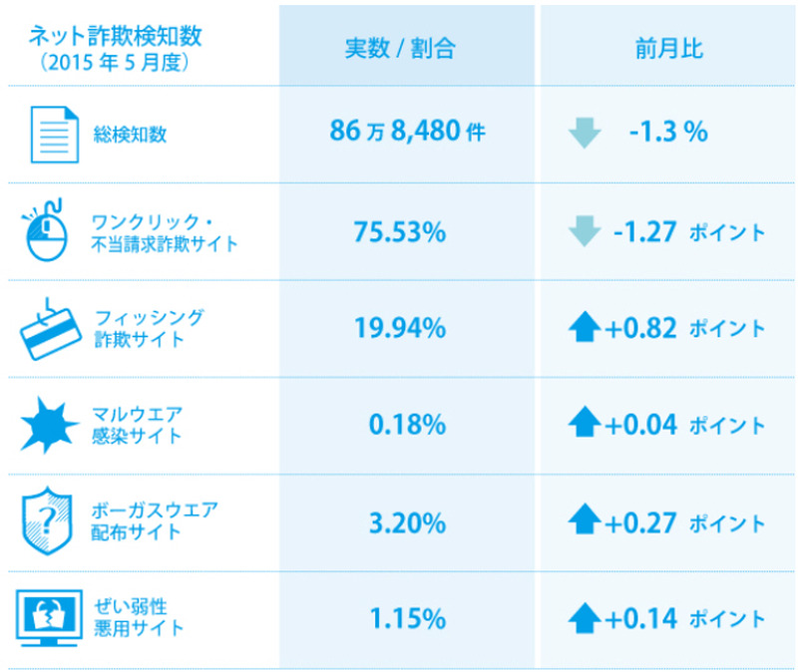Click the 1.15% value cell
This screenshot has width=798, height=672.
407,619
